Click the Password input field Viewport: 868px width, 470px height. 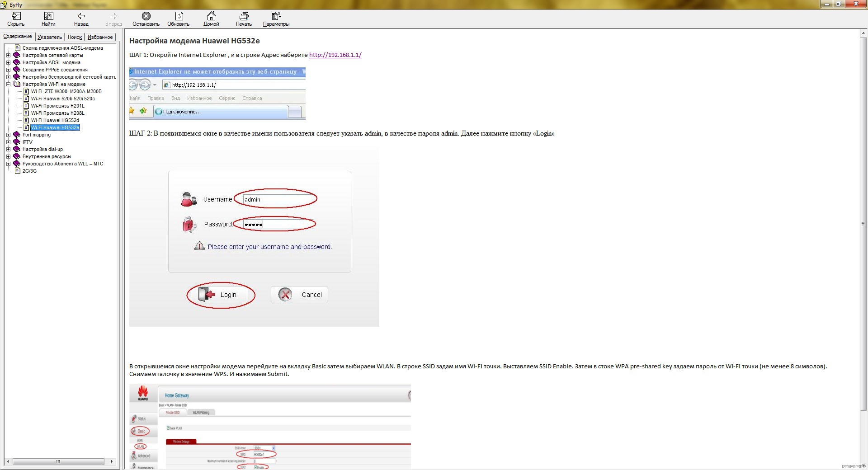coord(278,224)
